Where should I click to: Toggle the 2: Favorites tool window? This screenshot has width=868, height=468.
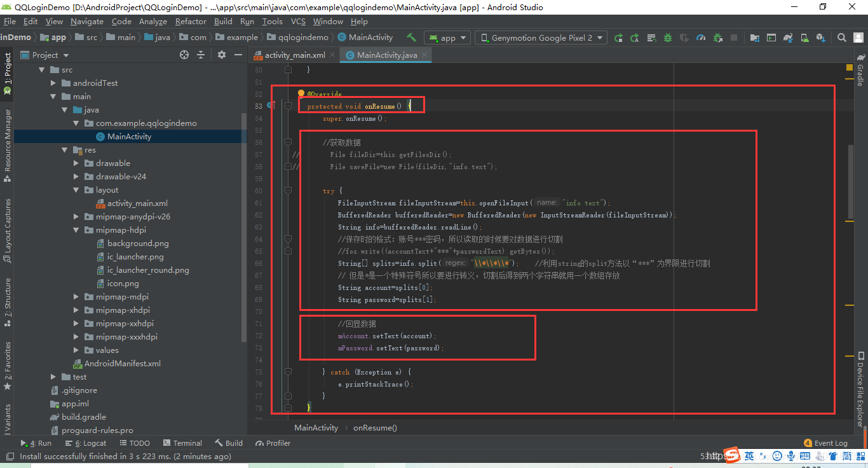7,366
